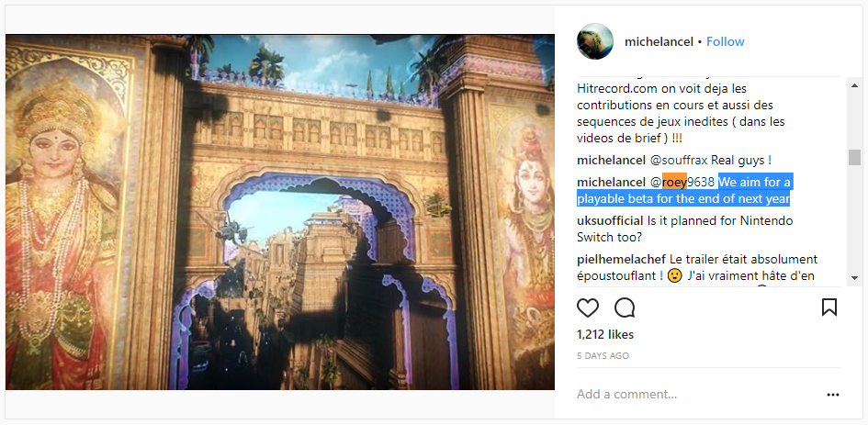This screenshot has height=425, width=868.
Task: Open michelancel username beside Real guys comment
Action: coord(611,161)
